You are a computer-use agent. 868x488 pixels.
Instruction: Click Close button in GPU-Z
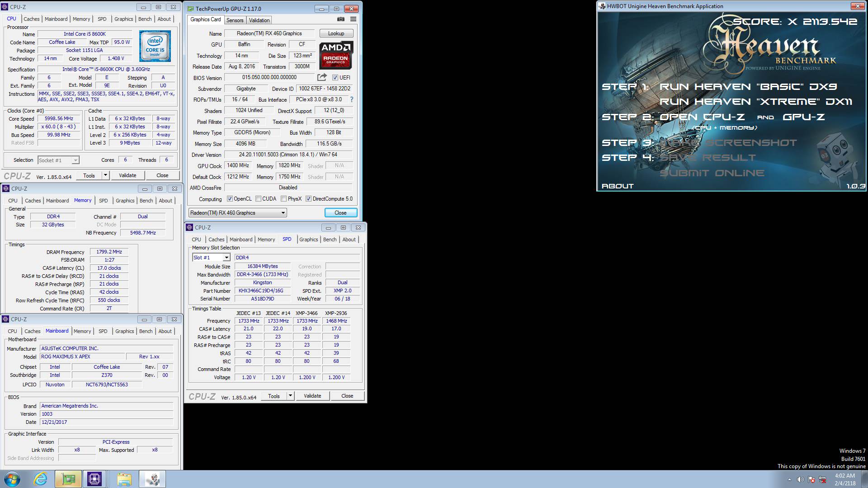pos(340,213)
